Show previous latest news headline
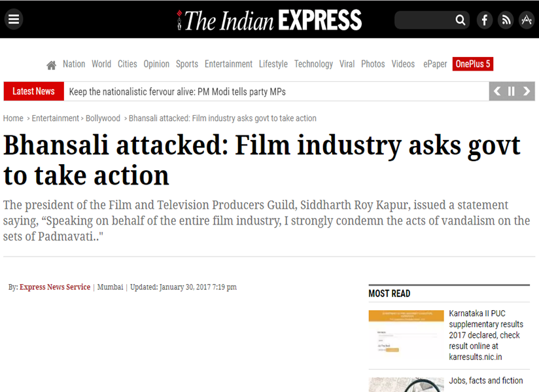The width and height of the screenshot is (539, 392). [497, 92]
